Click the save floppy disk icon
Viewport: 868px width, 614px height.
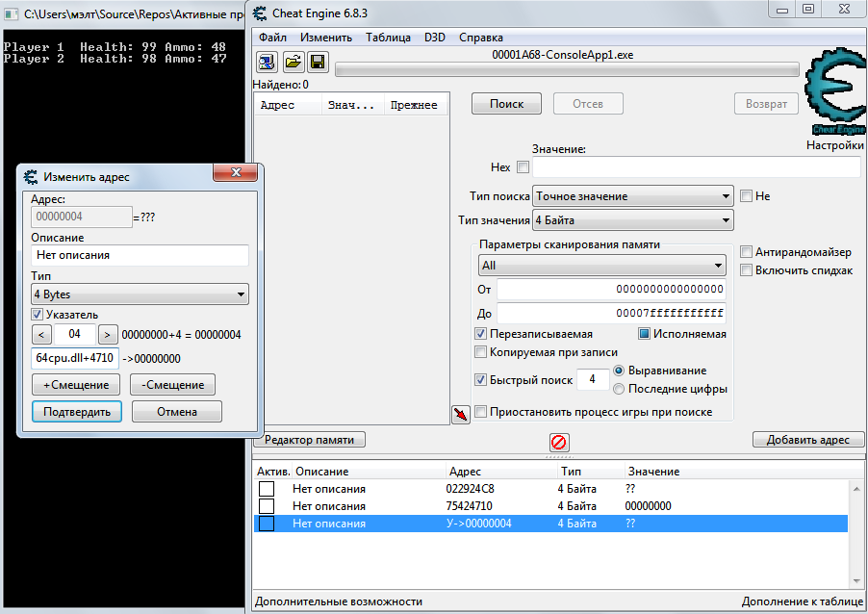pyautogui.click(x=317, y=63)
